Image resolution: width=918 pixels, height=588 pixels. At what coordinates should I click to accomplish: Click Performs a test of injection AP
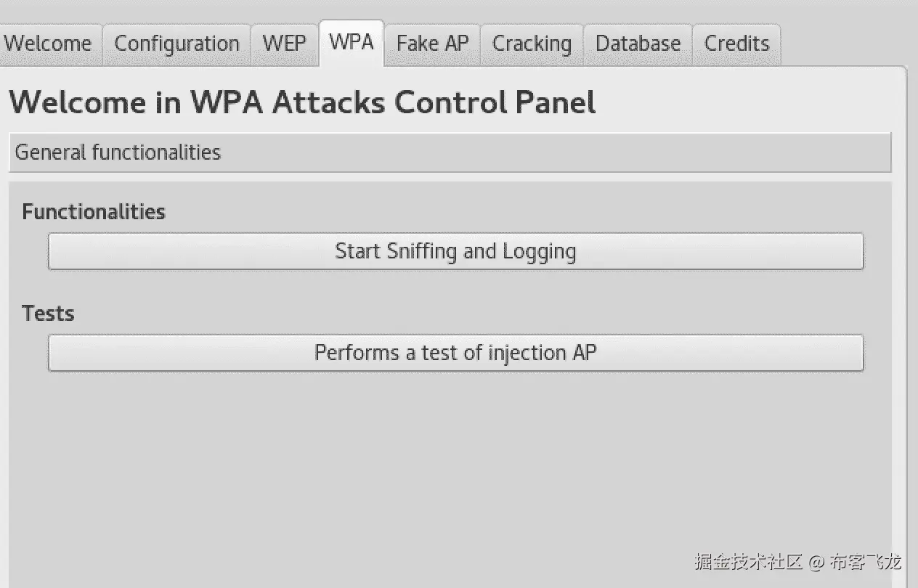click(x=455, y=353)
